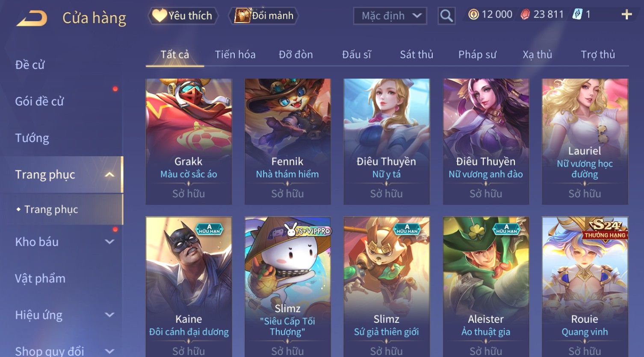Viewport: 644px width, 357px height.
Task: Open the Mặc định sort dropdown
Action: coord(390,16)
